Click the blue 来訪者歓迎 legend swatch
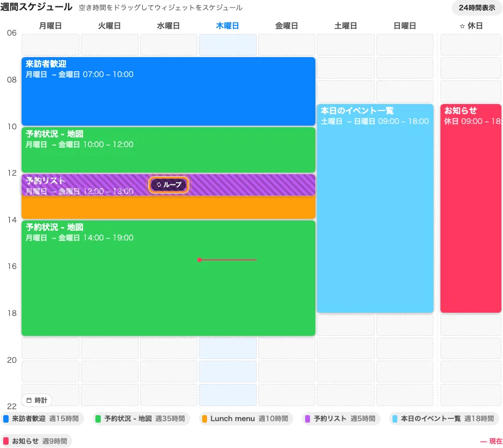 [6, 419]
